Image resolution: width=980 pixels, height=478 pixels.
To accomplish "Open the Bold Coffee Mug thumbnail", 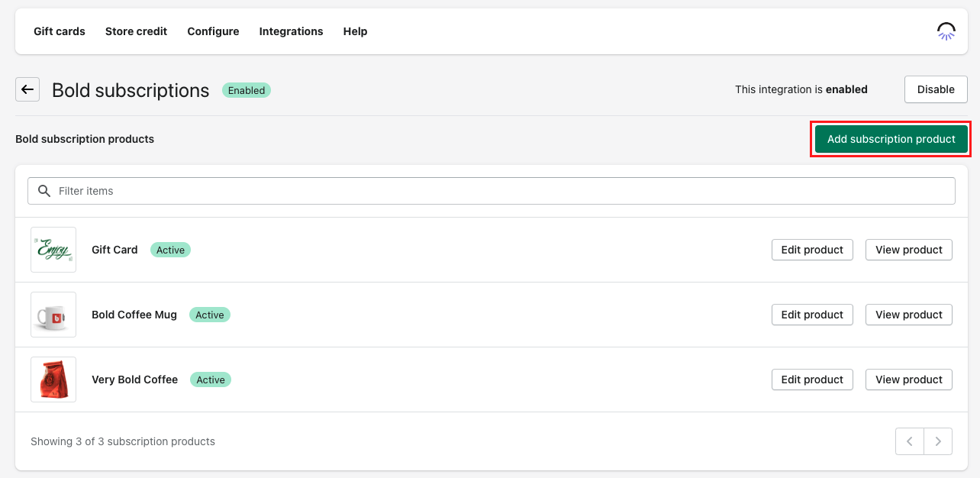I will click(x=53, y=315).
